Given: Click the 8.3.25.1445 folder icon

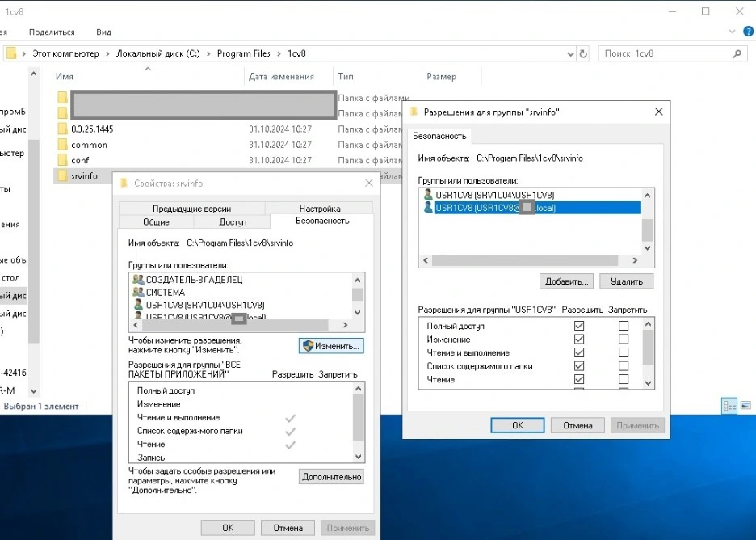Looking at the screenshot, I should click(x=62, y=129).
